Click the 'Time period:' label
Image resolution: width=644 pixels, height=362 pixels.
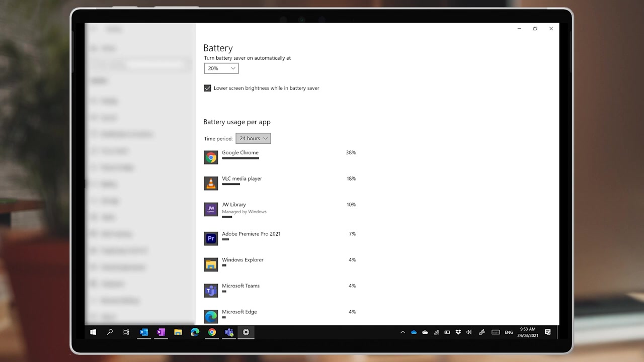pyautogui.click(x=218, y=139)
